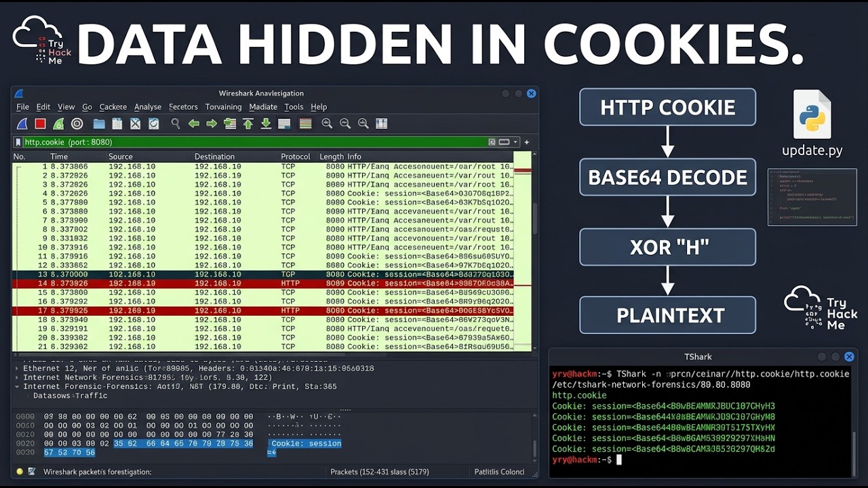Zoom out on packet text
The image size is (868, 488).
click(345, 123)
